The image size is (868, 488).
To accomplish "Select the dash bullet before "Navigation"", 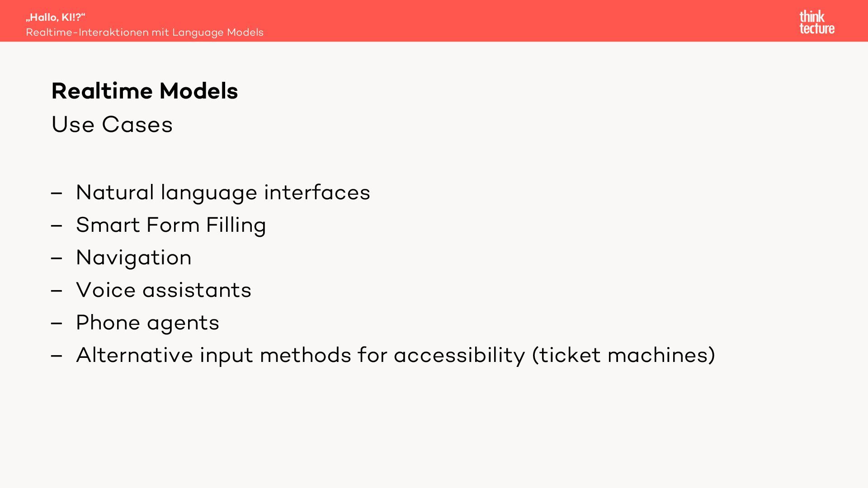I will tap(57, 259).
